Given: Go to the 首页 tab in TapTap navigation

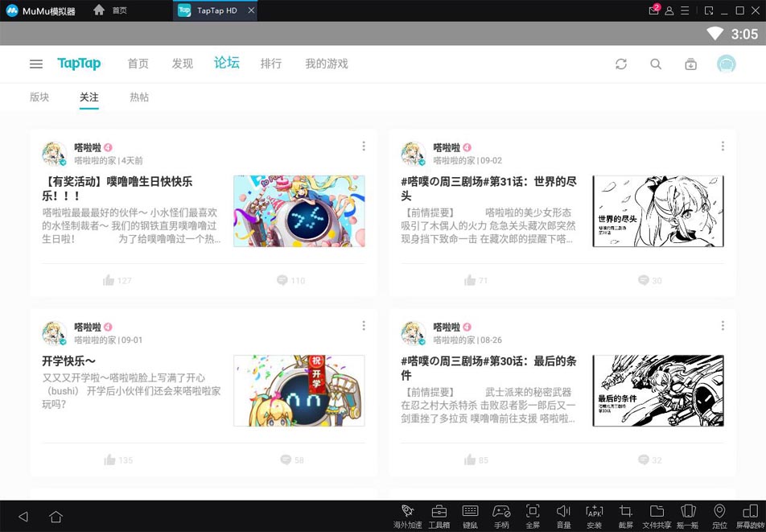Looking at the screenshot, I should (138, 64).
